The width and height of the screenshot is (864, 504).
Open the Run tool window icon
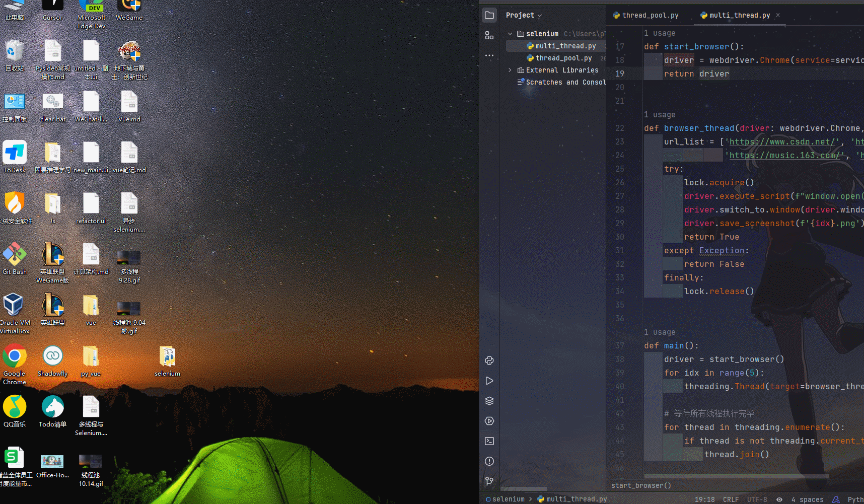click(x=489, y=381)
